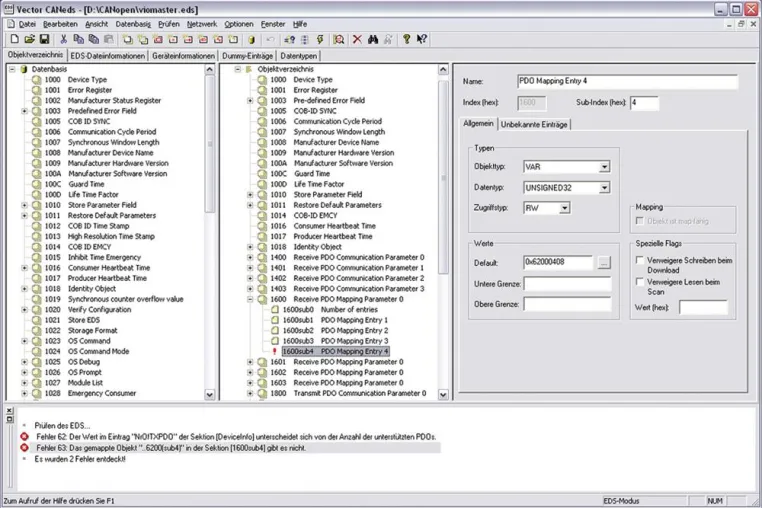The width and height of the screenshot is (762, 508).
Task: Click the red exclamation icon beside 1600sub4
Action: (x=275, y=351)
